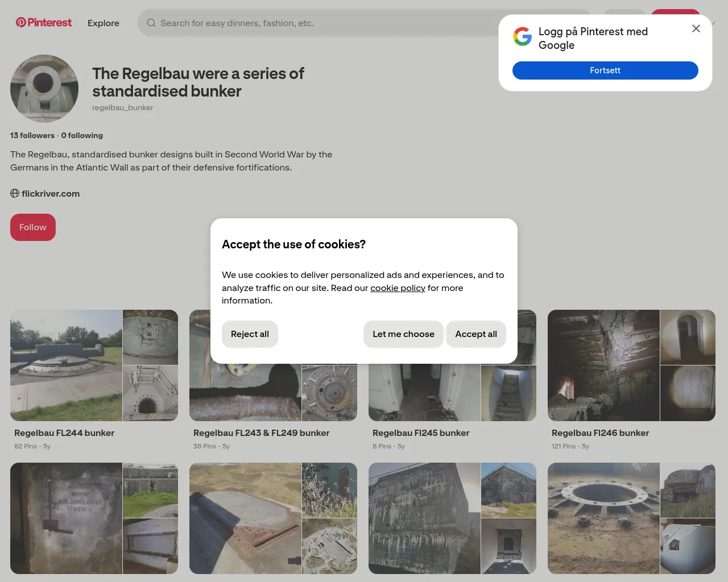Accept all cookies
728x582 pixels.
coord(476,334)
